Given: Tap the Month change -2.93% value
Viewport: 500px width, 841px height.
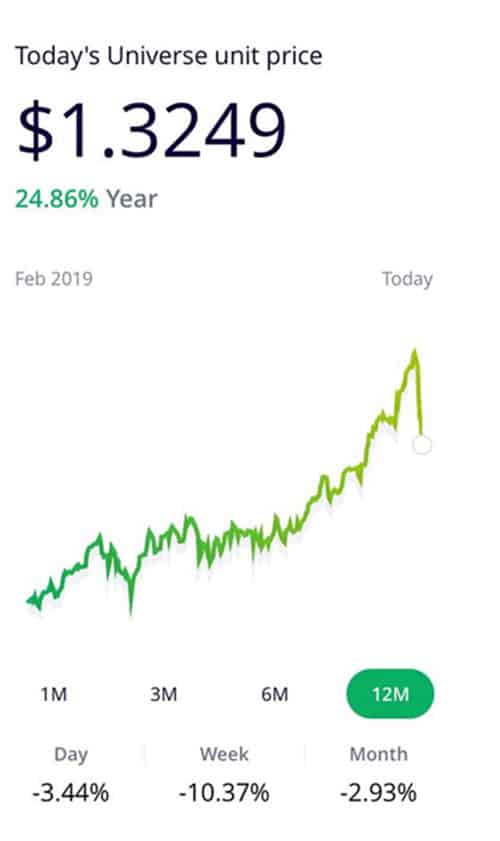Looking at the screenshot, I should (378, 793).
